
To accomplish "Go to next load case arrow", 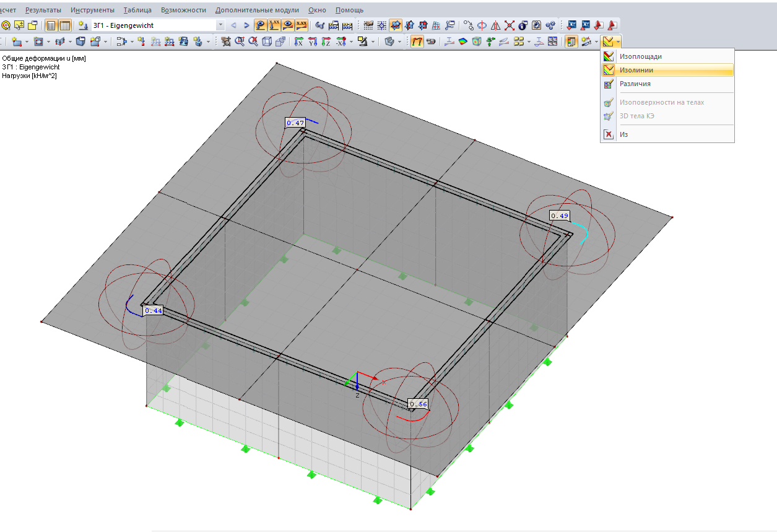I will pyautogui.click(x=246, y=25).
